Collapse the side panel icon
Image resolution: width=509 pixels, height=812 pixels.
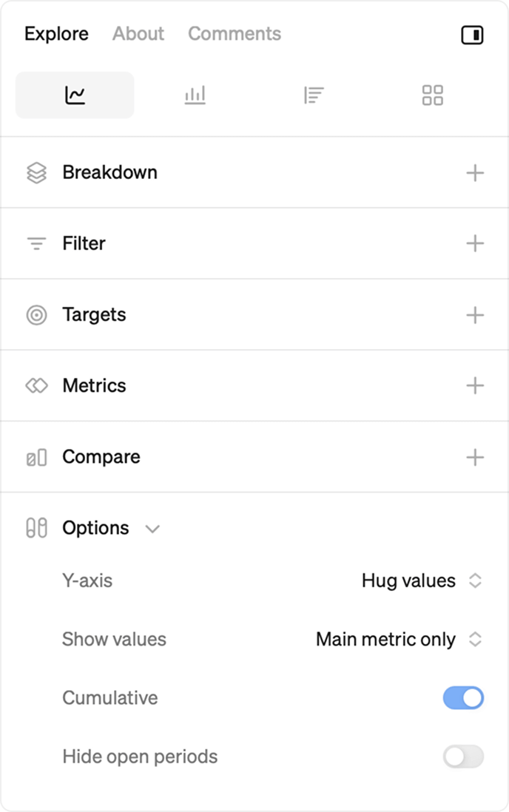[472, 35]
